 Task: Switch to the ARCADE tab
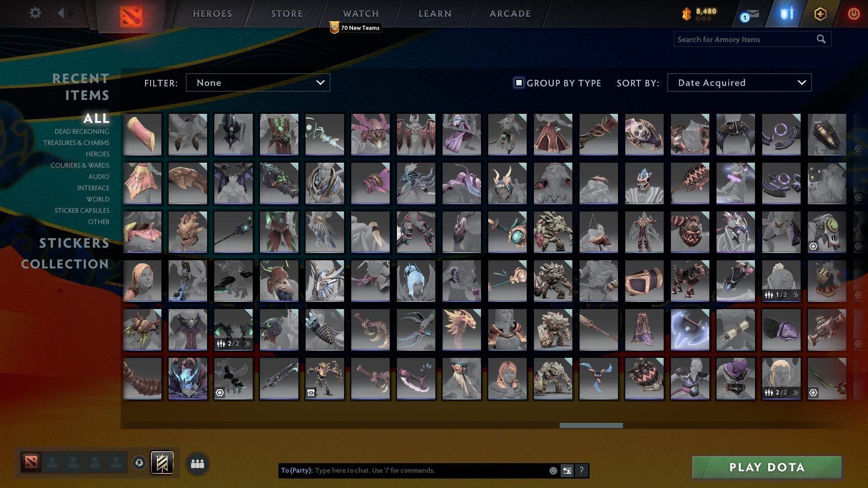pyautogui.click(x=509, y=13)
